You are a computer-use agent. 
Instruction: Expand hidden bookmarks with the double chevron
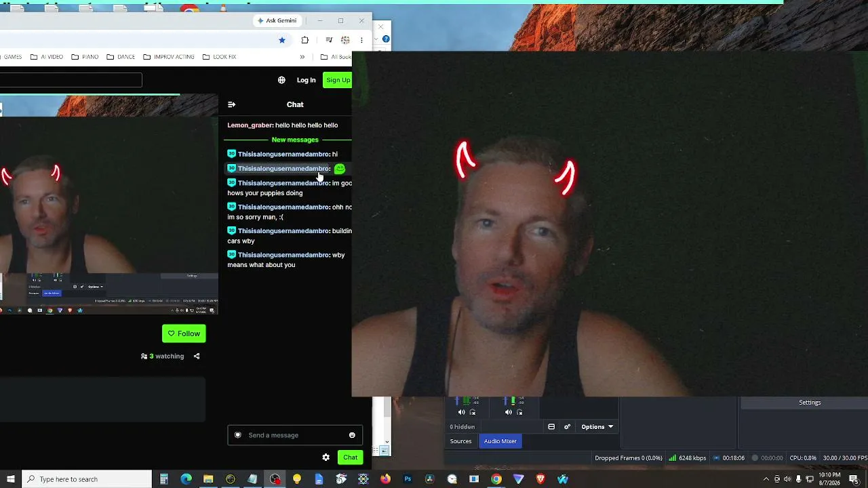302,57
